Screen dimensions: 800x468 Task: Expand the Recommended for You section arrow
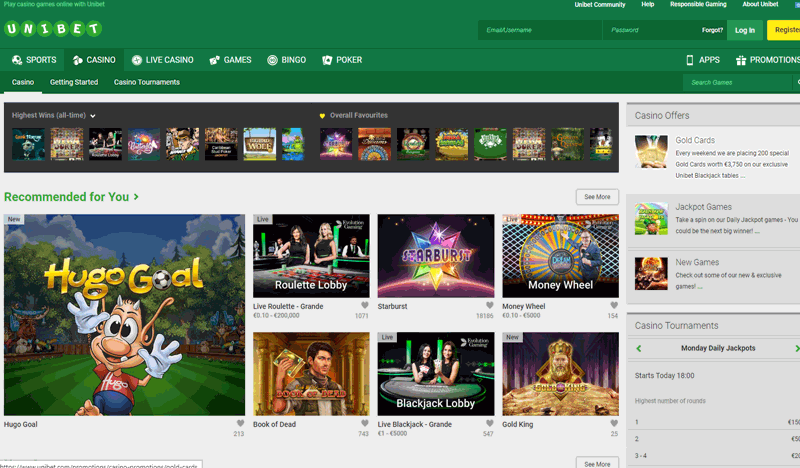point(136,197)
